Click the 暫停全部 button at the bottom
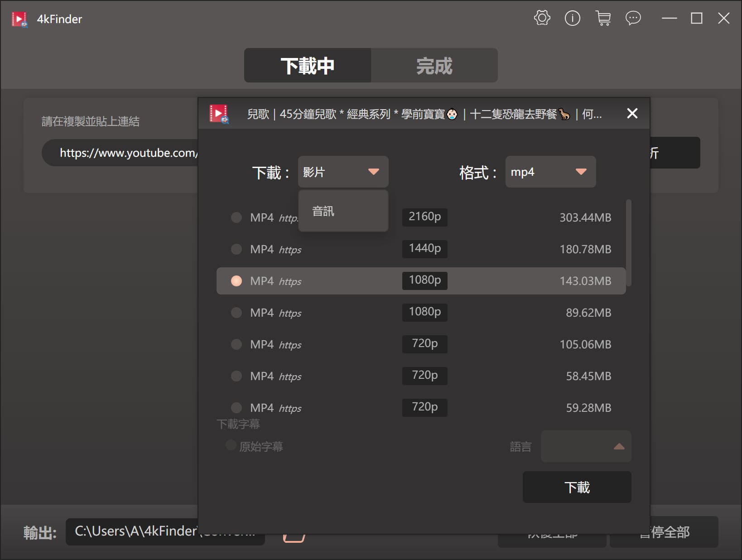Viewport: 742px width, 560px height. pos(664,532)
